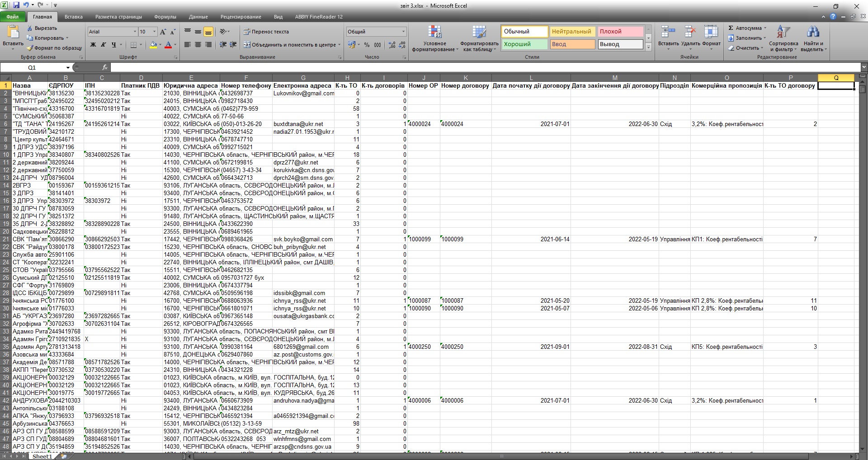Toggle bold formatting button
868x460 pixels.
(x=93, y=45)
